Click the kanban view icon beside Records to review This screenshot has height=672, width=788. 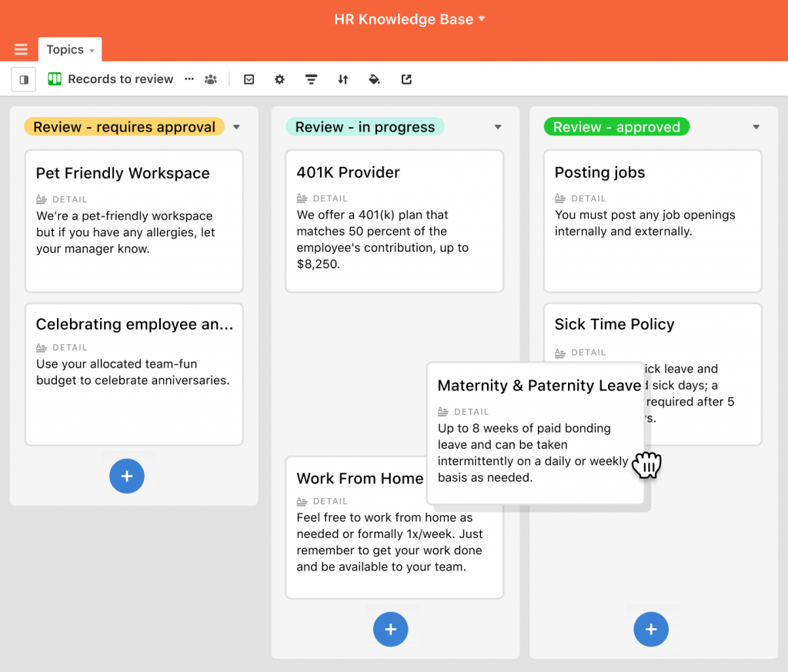point(55,79)
